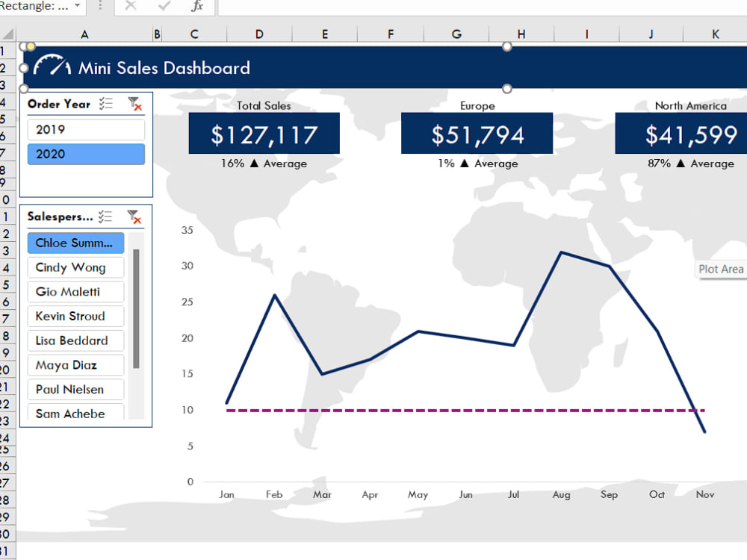Click the top-middle resize handle of header rectangle
Screen dimensions: 747x560
coord(507,46)
